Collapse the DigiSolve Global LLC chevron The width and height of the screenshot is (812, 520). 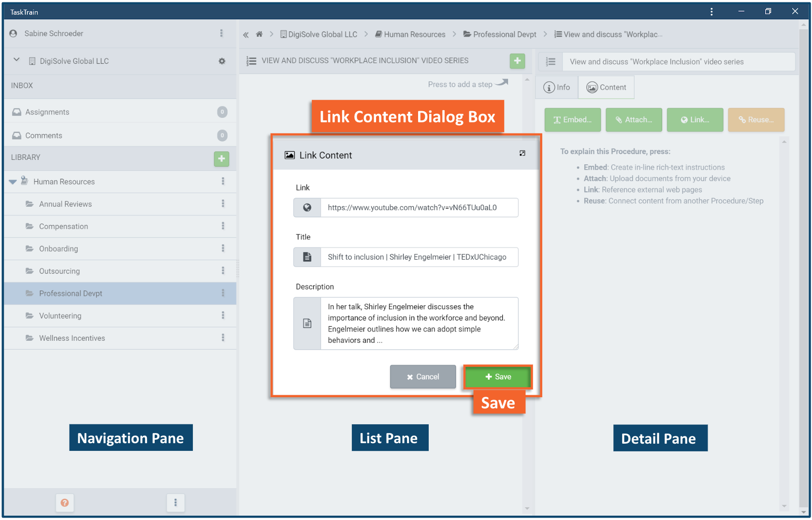(16, 60)
